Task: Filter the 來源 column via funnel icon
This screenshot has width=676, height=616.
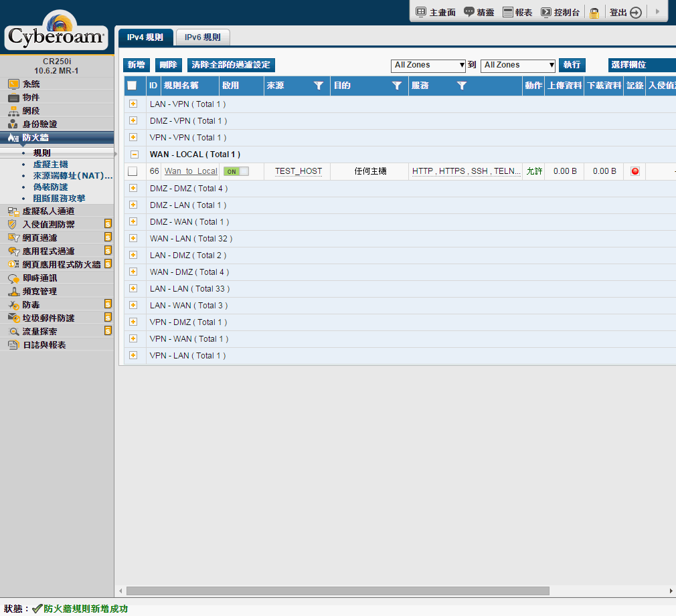Action: [x=319, y=86]
